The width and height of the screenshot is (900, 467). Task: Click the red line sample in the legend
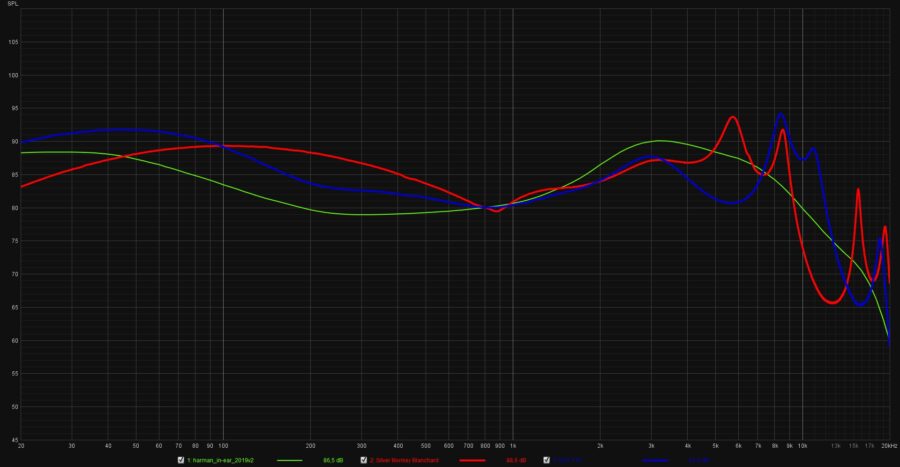pos(472,461)
